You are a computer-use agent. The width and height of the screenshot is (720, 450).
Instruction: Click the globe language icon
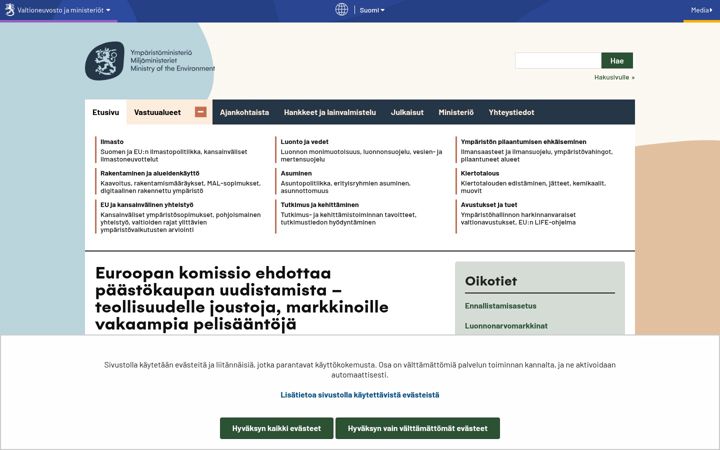pos(341,10)
